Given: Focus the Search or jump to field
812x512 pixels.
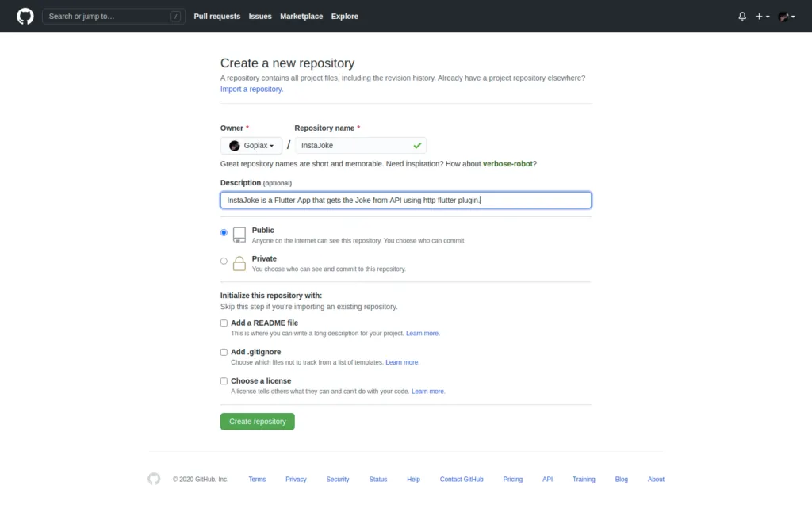Looking at the screenshot, I should (x=113, y=17).
